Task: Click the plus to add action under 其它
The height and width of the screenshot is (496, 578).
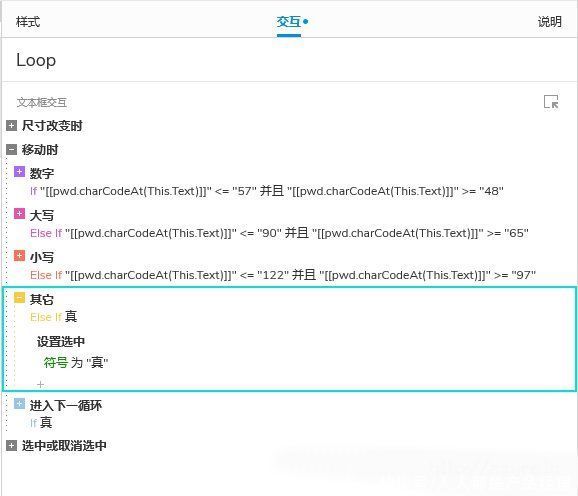Action: (x=41, y=384)
